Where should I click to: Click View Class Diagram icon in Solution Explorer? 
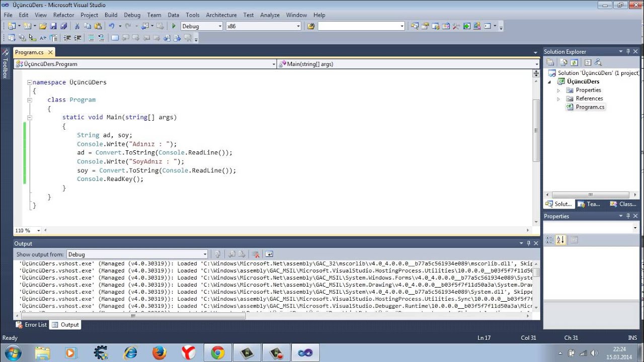click(x=598, y=62)
